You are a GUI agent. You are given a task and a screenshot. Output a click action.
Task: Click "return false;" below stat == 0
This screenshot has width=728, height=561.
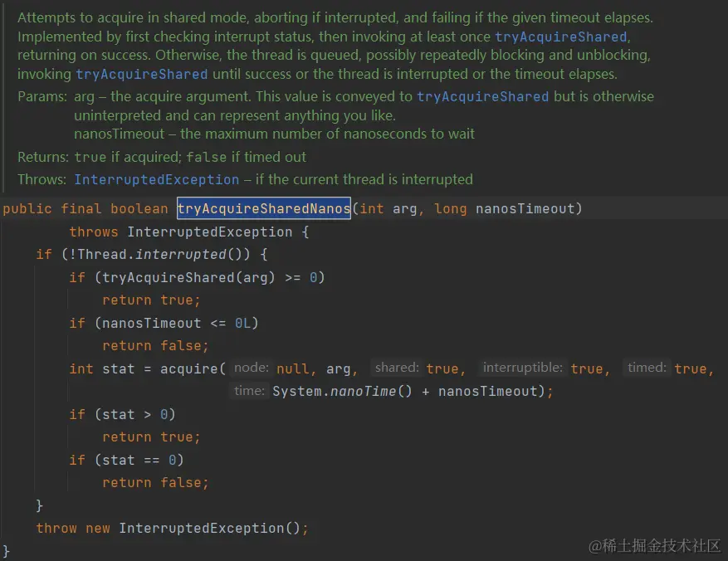click(155, 483)
